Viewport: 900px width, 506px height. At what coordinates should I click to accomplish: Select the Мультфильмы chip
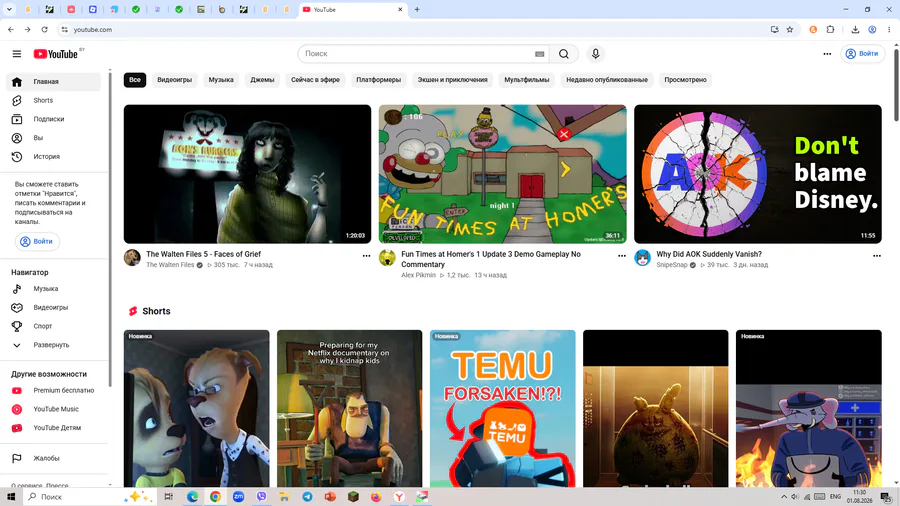pyautogui.click(x=526, y=80)
